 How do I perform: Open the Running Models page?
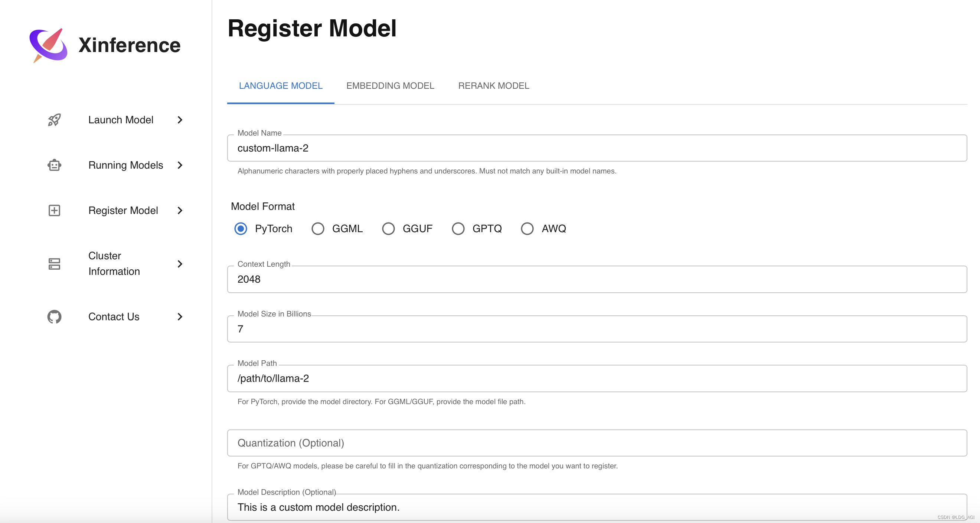(x=126, y=165)
